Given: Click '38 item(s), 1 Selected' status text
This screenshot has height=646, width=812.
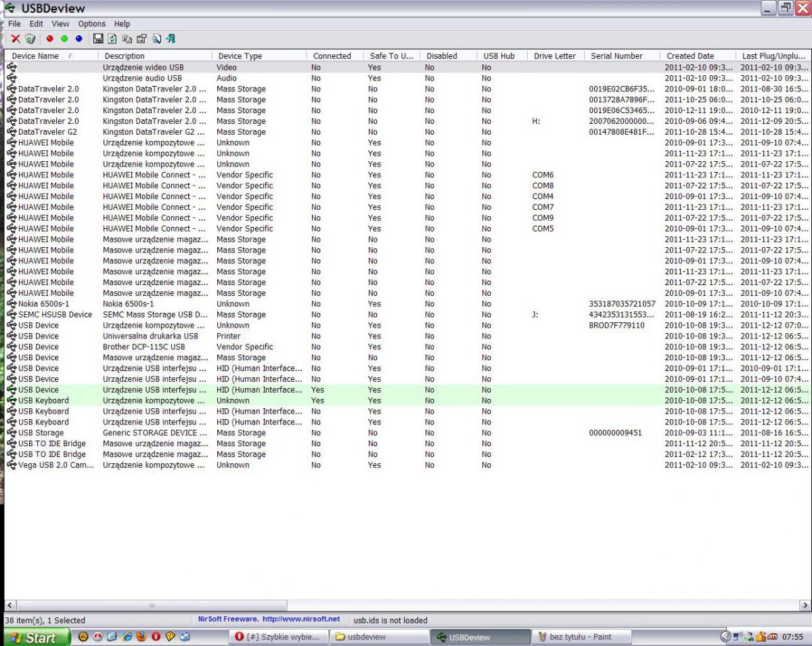Looking at the screenshot, I should pyautogui.click(x=45, y=620).
